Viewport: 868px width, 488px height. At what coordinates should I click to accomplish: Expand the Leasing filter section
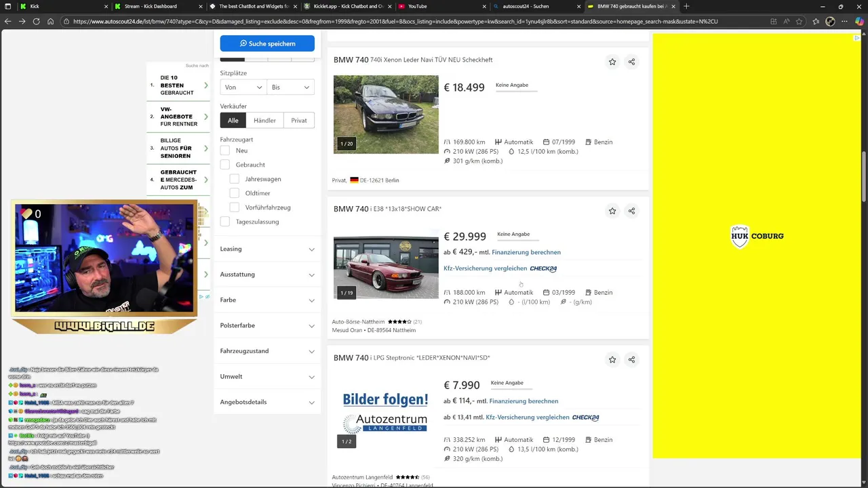tap(267, 249)
